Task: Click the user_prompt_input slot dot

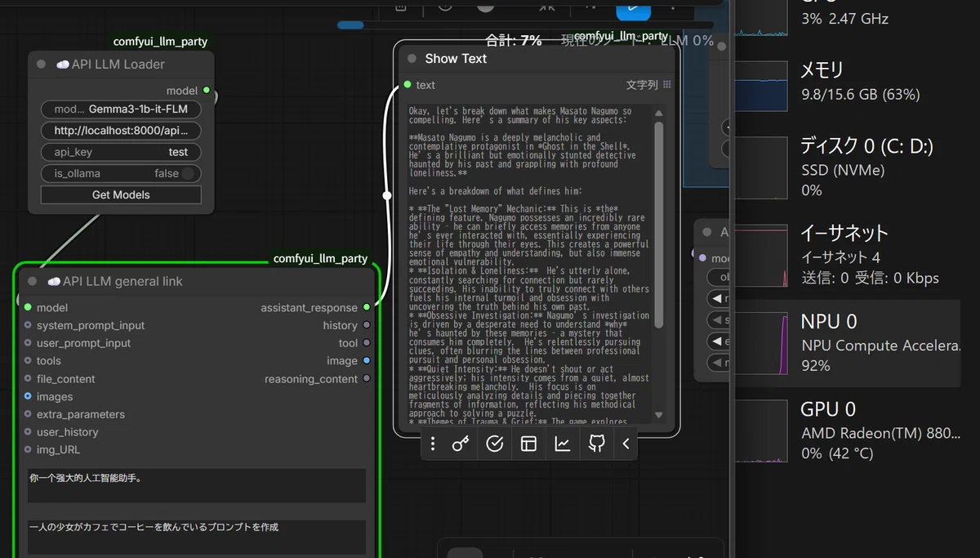Action: [28, 343]
